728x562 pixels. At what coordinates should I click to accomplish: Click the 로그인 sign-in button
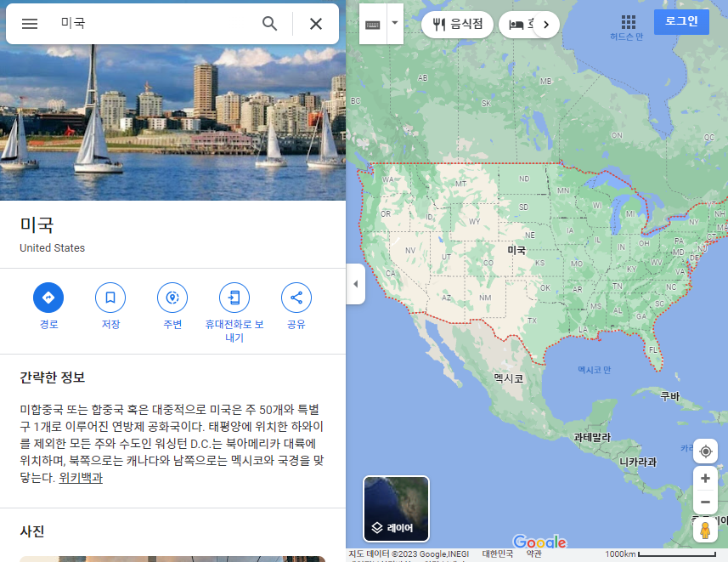[681, 22]
